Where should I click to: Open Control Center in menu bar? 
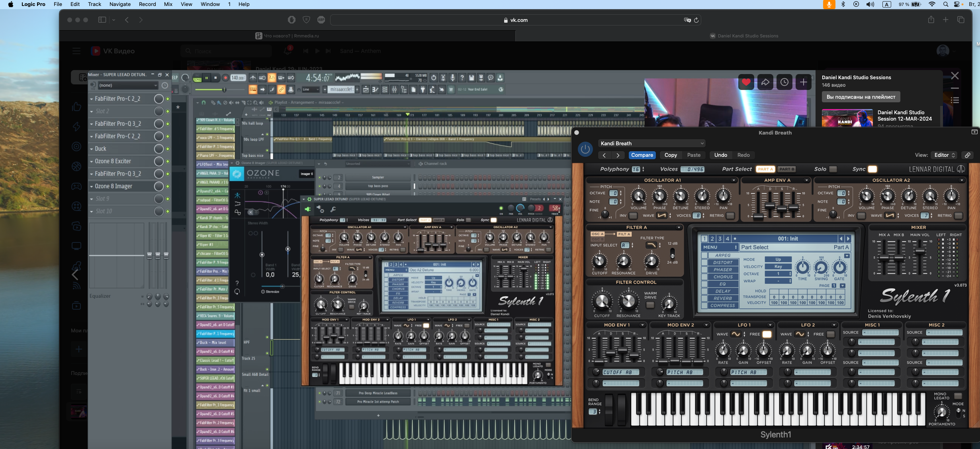(957, 4)
